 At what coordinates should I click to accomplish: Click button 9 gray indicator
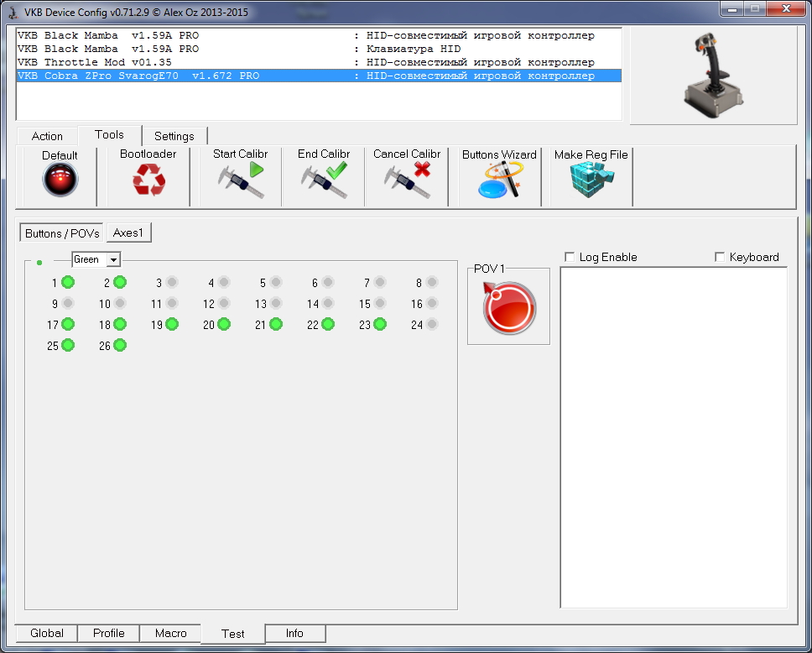click(x=68, y=303)
